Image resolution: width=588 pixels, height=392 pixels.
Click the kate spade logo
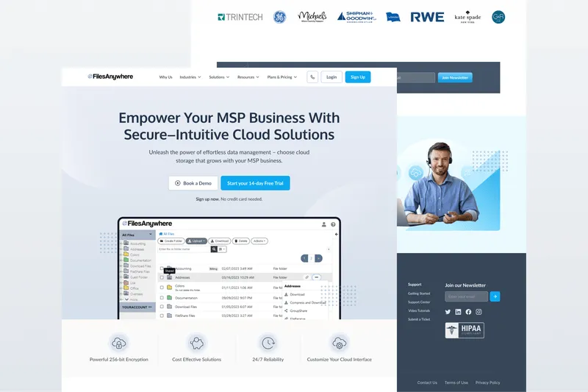[x=467, y=17]
